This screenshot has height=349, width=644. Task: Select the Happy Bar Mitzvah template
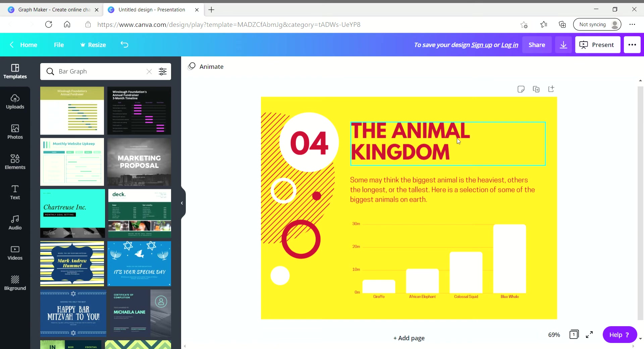(x=73, y=313)
